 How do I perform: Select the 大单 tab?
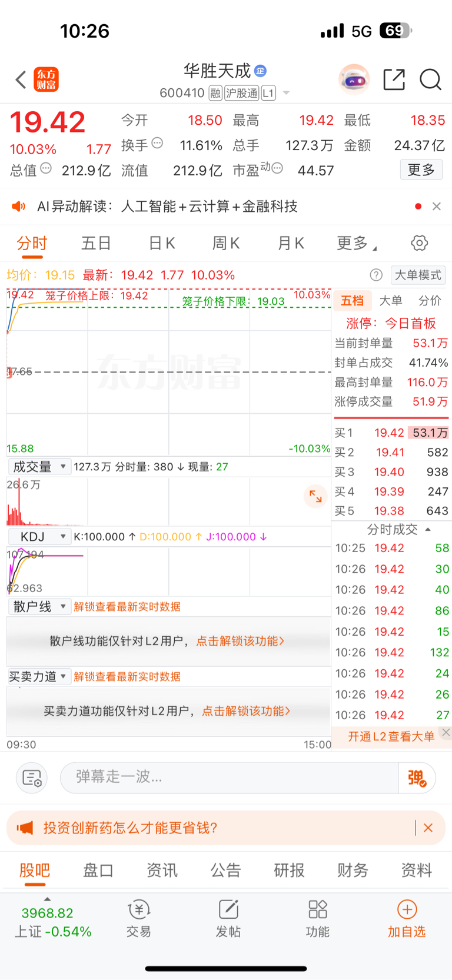391,301
